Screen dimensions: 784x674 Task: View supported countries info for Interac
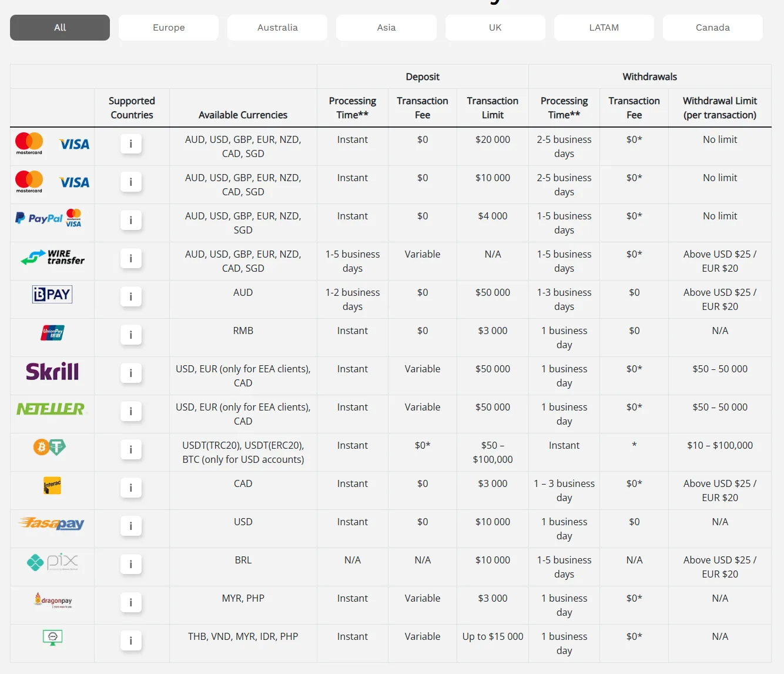pyautogui.click(x=131, y=488)
